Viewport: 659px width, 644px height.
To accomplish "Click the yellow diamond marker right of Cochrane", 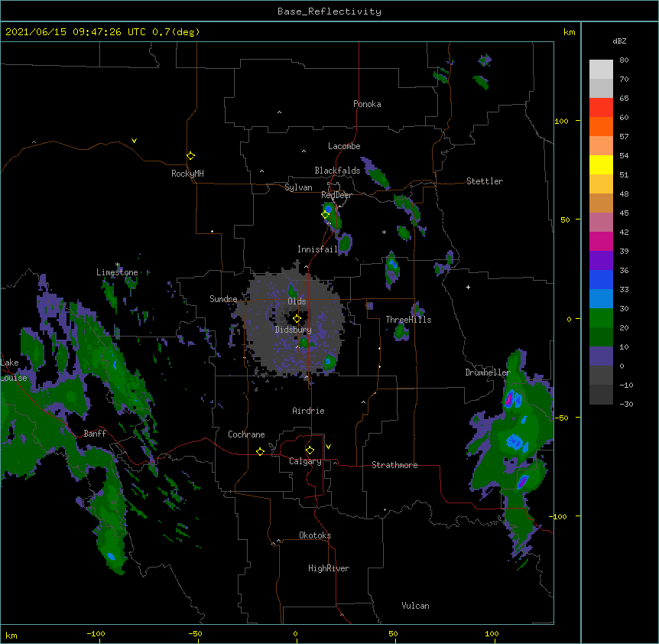I will coord(260,451).
